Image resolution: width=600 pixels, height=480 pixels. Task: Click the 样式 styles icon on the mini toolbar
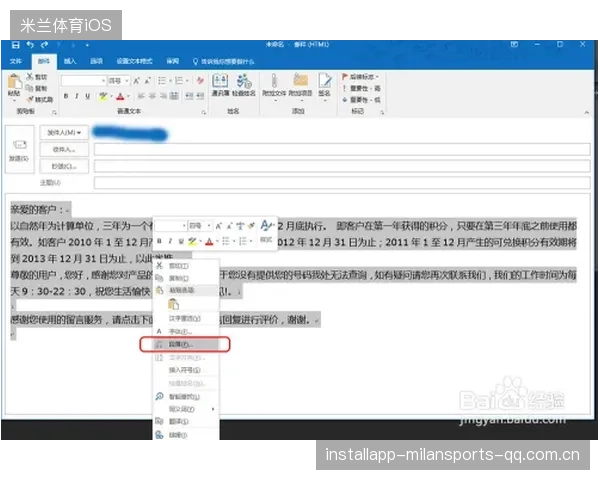(x=266, y=232)
